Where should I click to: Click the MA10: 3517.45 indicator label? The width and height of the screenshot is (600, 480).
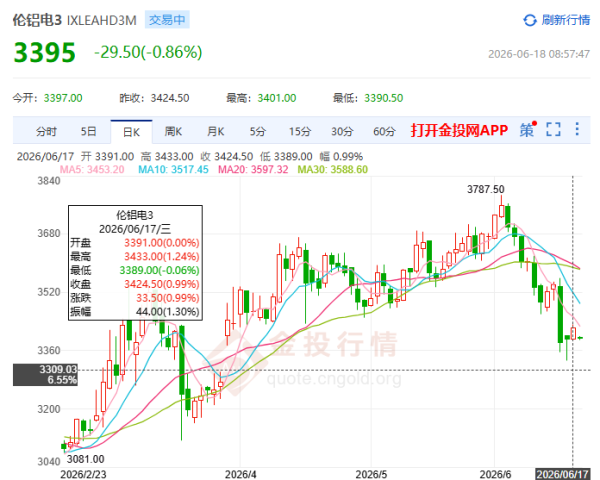[173, 170]
